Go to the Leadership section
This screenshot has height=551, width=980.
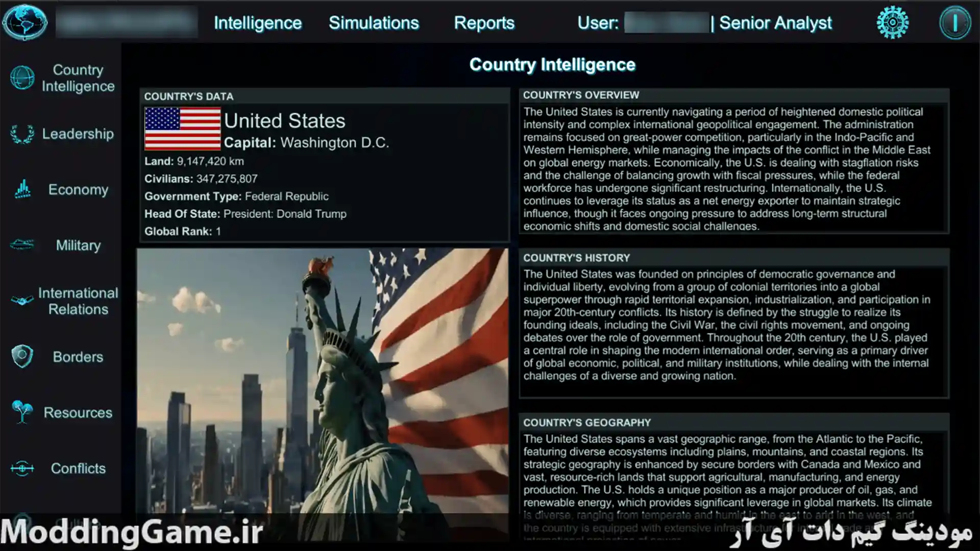(x=78, y=134)
